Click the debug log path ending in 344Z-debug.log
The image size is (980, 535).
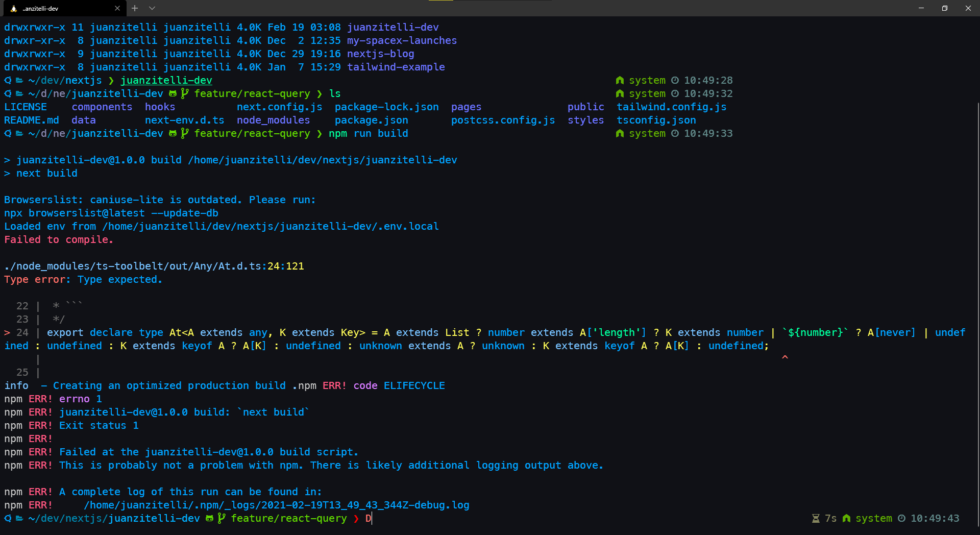pos(276,505)
